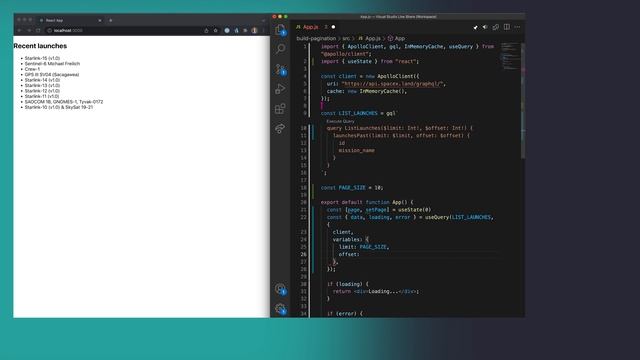Open a new browser tab
This screenshot has height=360, width=640.
(x=111, y=20)
